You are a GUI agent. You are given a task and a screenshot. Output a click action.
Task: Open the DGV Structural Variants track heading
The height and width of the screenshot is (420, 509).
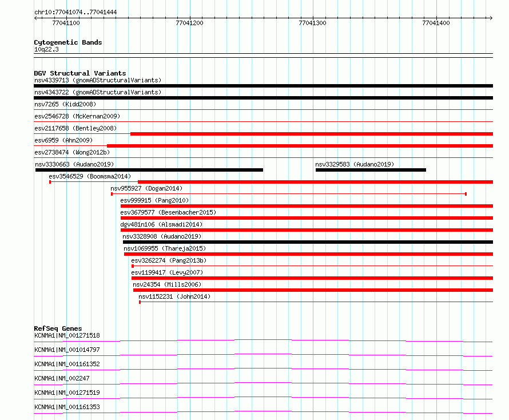coord(80,73)
